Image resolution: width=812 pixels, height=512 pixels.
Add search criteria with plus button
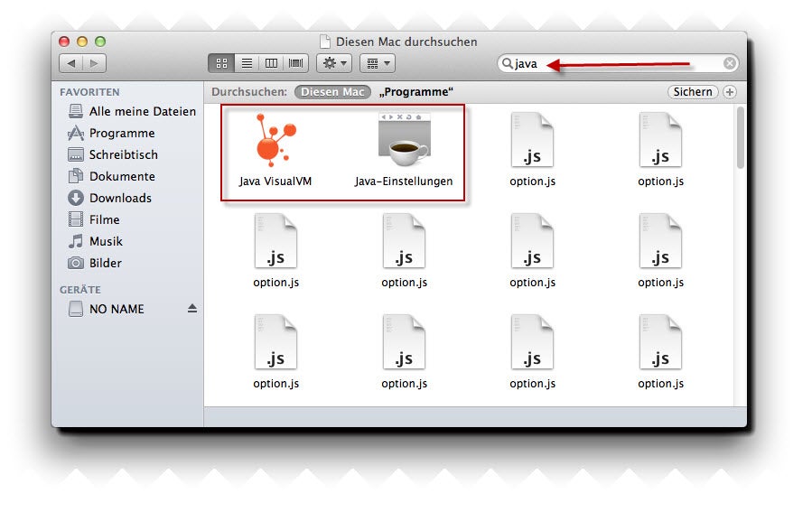click(730, 92)
